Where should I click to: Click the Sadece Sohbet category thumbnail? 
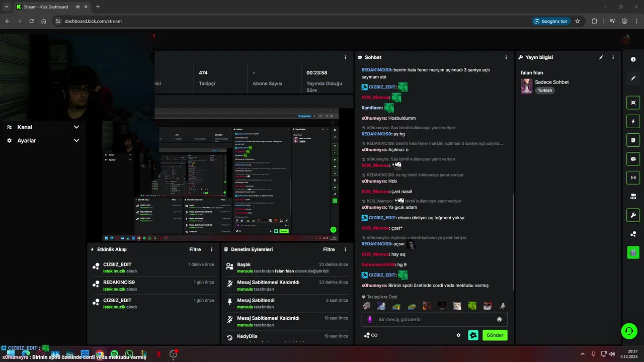pos(526,86)
